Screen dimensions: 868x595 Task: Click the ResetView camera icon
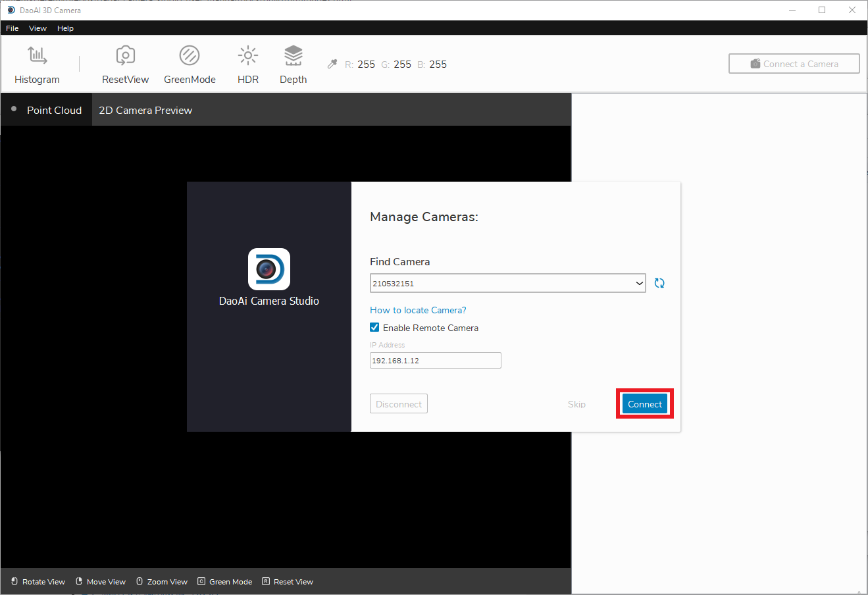(125, 56)
